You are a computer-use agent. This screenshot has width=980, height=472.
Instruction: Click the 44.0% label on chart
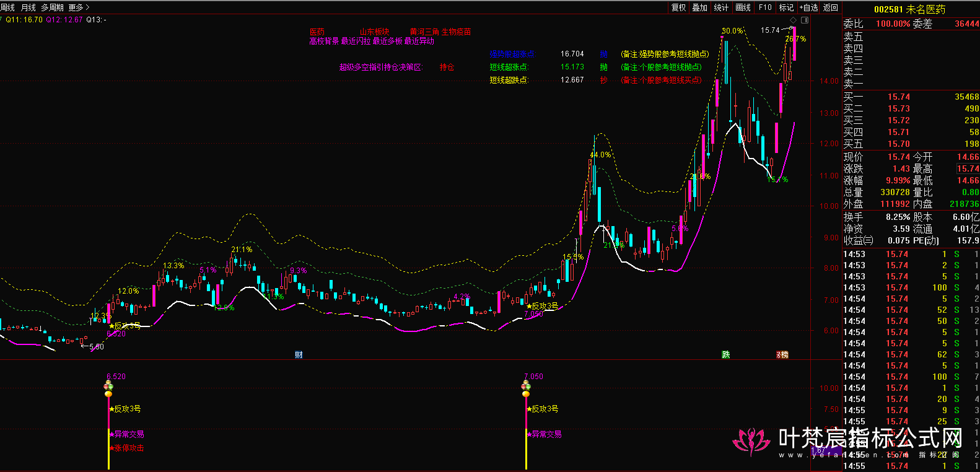(x=600, y=155)
